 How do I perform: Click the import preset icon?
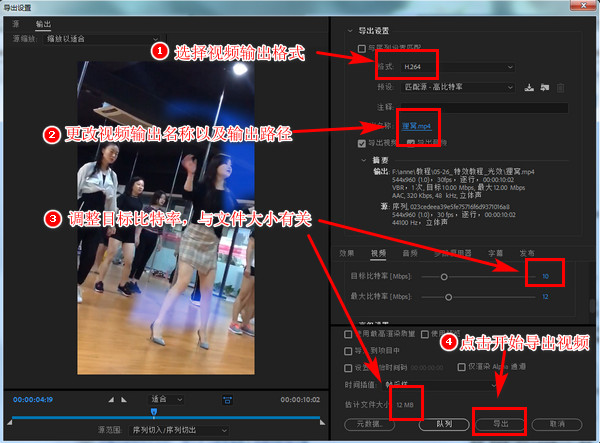point(545,88)
